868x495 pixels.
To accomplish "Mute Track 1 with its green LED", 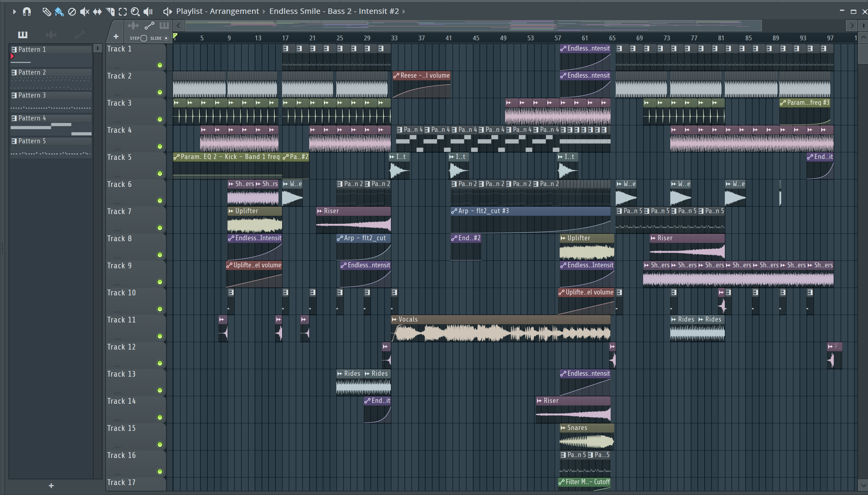I will (x=159, y=65).
